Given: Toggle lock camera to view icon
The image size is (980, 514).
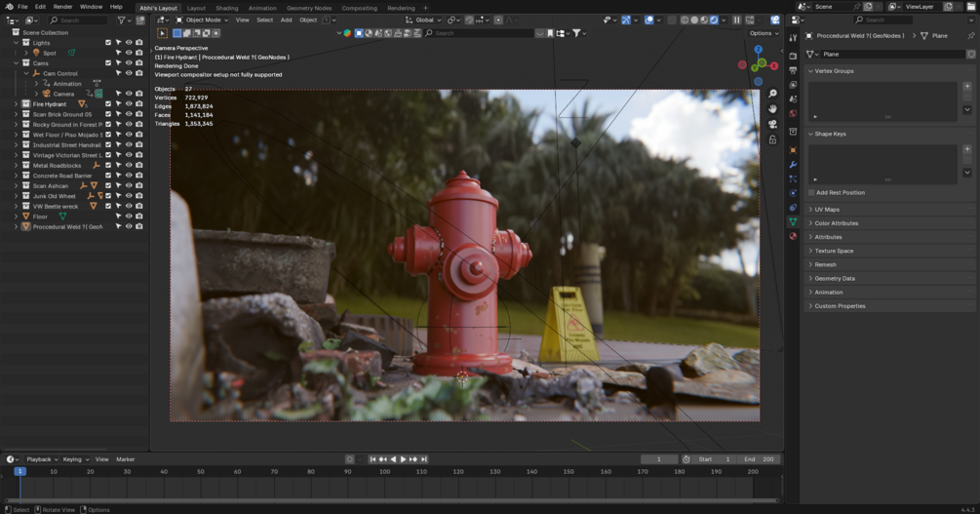Looking at the screenshot, I should click(772, 140).
